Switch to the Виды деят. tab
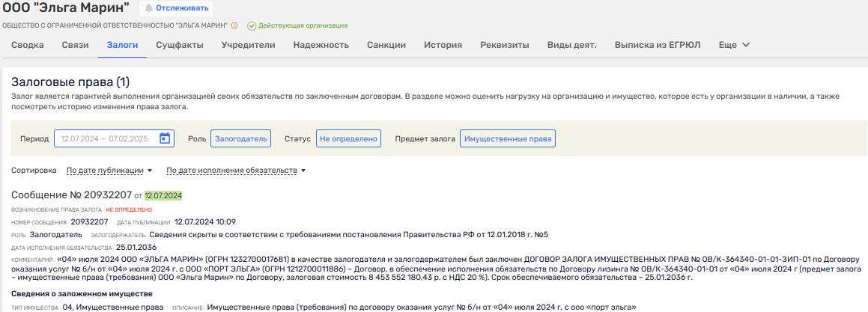 click(x=572, y=46)
